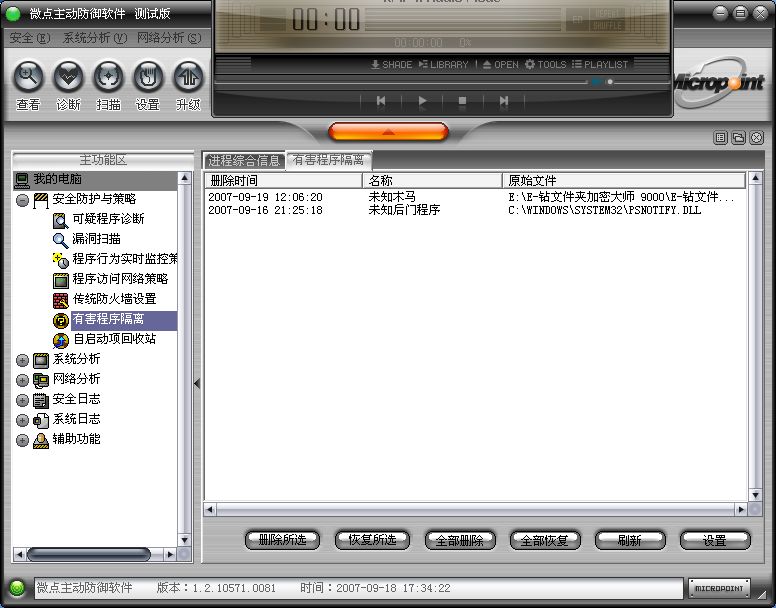Click the green status orb at bottom left
Viewport: 776px width, 608px height.
tap(17, 588)
